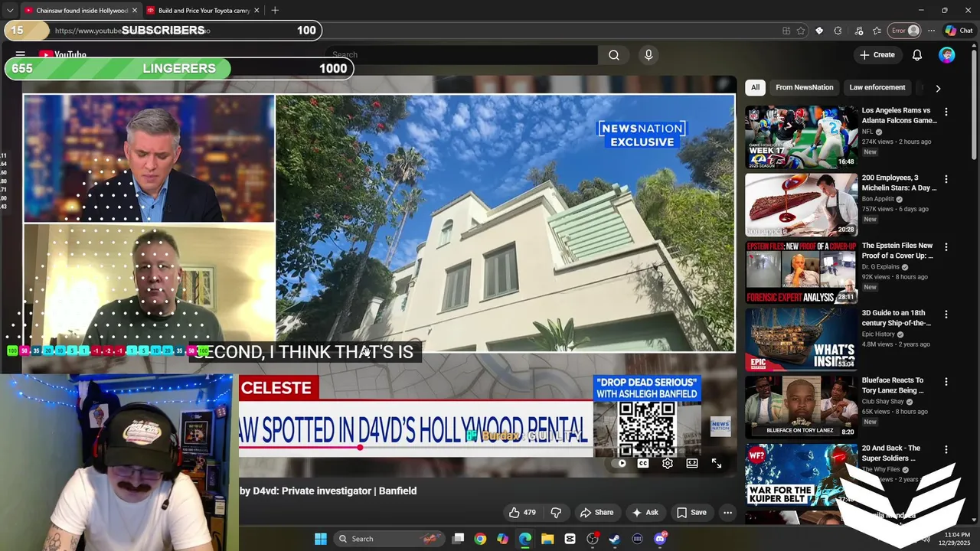Viewport: 980px width, 551px height.
Task: Open the tab search dropdown arrow
Action: coord(9,11)
